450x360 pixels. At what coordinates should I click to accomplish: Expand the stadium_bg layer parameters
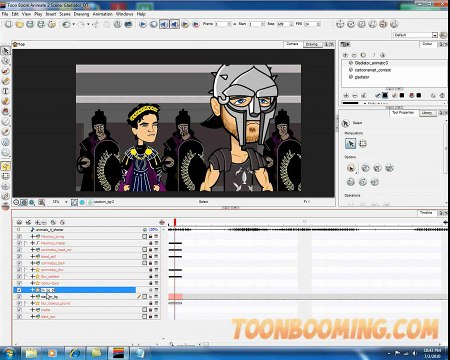pyautogui.click(x=33, y=297)
